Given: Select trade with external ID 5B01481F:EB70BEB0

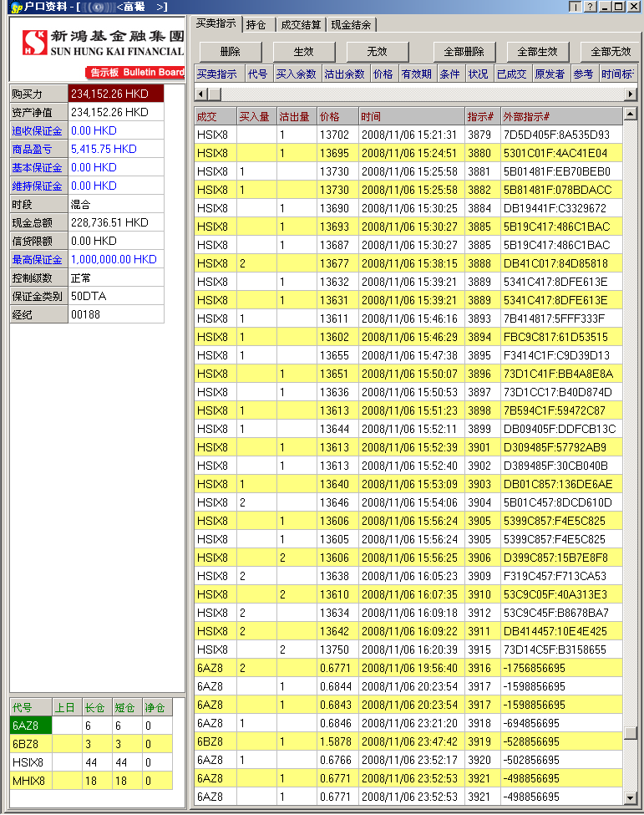Looking at the screenshot, I should 408,171.
